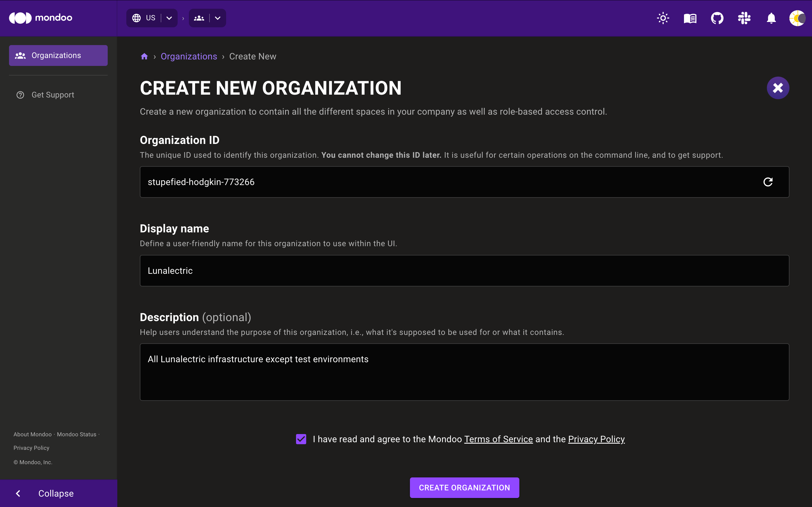
Task: Click the Organizations breadcrumb link
Action: pyautogui.click(x=189, y=56)
